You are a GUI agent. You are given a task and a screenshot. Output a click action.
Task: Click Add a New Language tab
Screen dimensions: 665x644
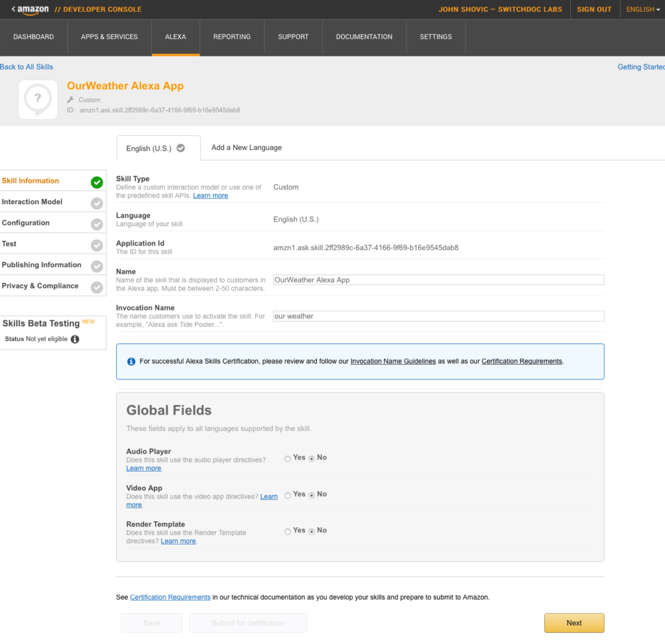246,148
